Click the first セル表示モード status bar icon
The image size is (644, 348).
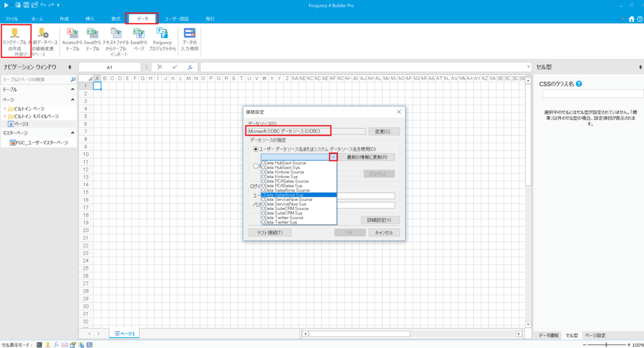tap(40, 345)
